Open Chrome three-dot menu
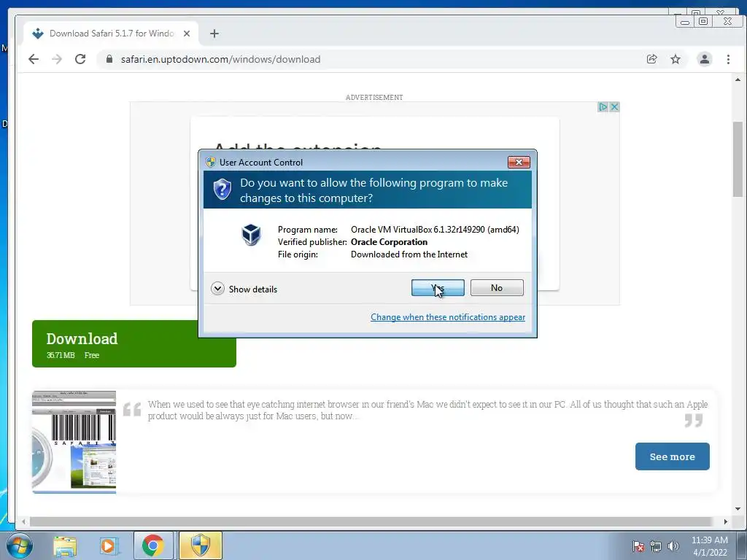The height and width of the screenshot is (560, 747). tap(728, 59)
